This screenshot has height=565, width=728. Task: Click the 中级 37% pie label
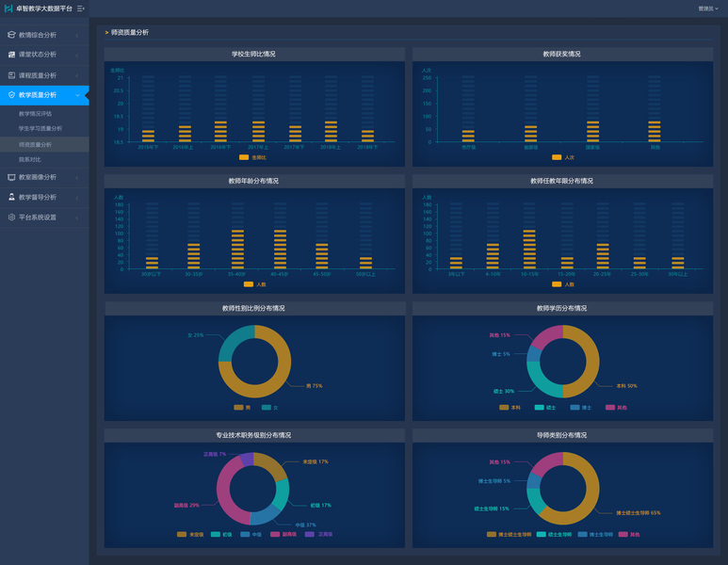(x=305, y=525)
